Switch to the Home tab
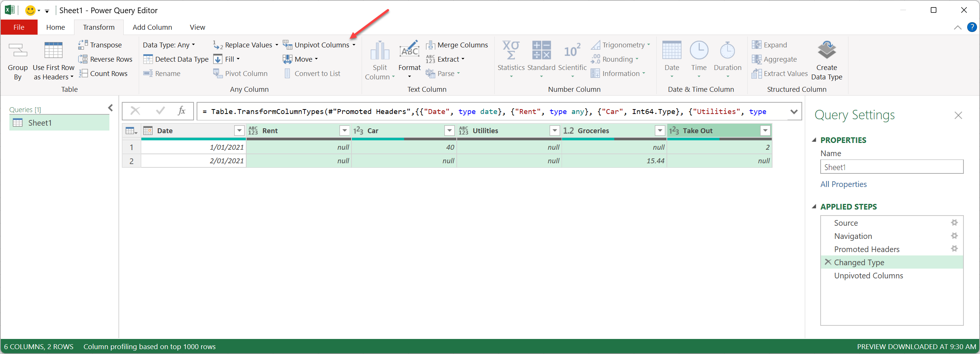Image resolution: width=980 pixels, height=354 pixels. tap(55, 27)
